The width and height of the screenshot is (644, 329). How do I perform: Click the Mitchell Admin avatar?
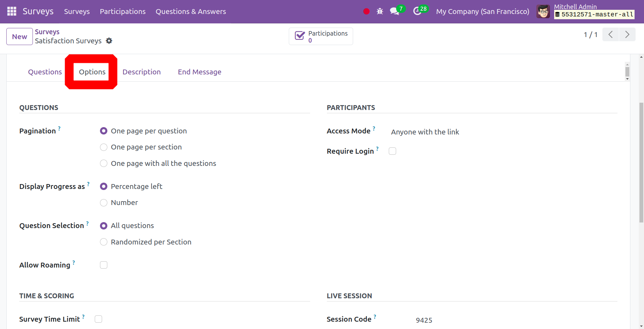click(x=543, y=12)
